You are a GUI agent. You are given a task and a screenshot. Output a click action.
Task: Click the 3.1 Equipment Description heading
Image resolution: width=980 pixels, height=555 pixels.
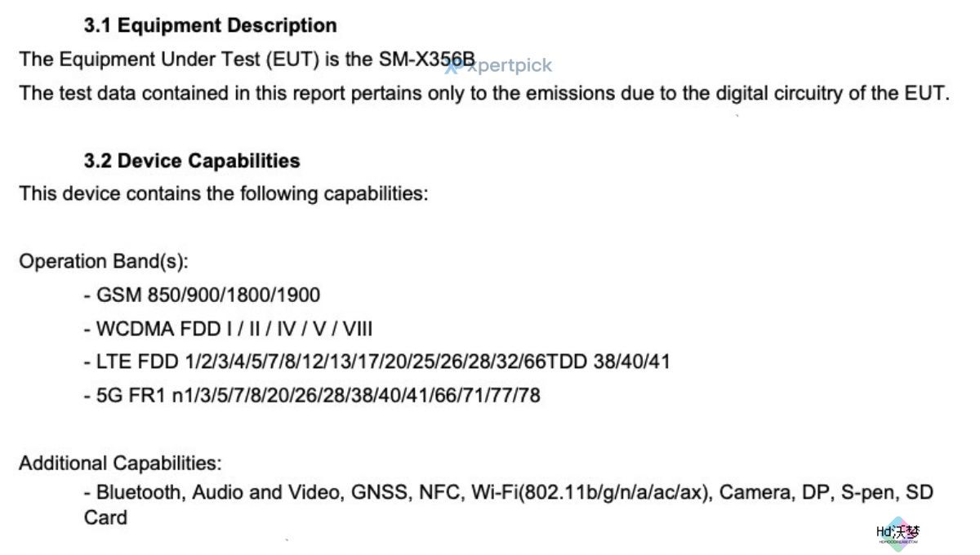tap(210, 25)
